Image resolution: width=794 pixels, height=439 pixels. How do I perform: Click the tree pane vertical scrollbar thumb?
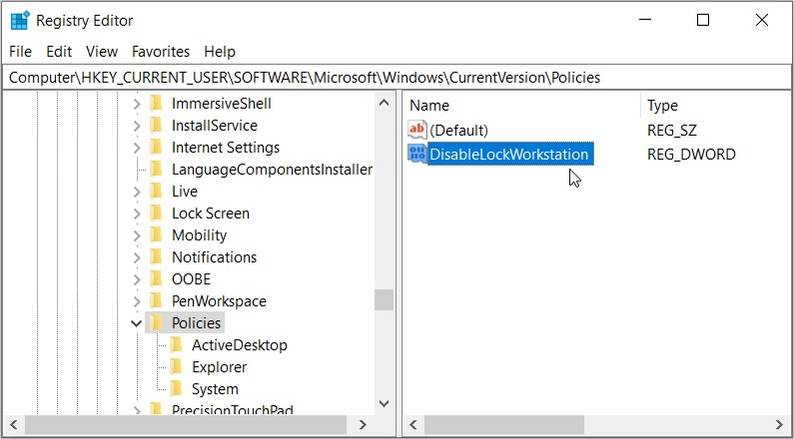coord(384,300)
